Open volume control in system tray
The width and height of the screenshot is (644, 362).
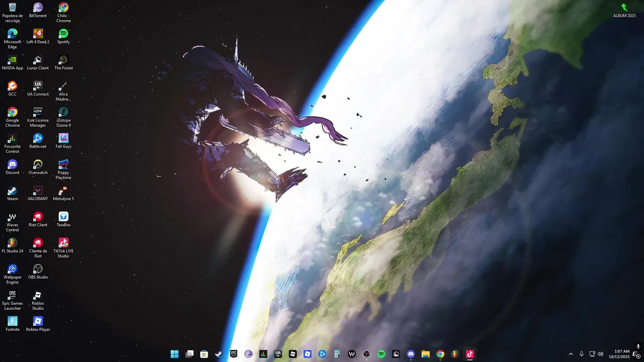[x=600, y=354]
